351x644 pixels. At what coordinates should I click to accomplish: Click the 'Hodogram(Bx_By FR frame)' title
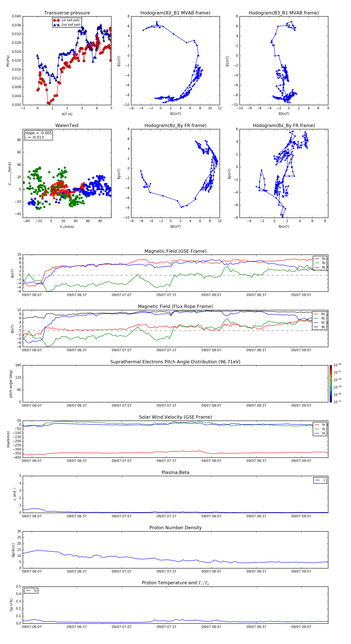pyautogui.click(x=284, y=125)
